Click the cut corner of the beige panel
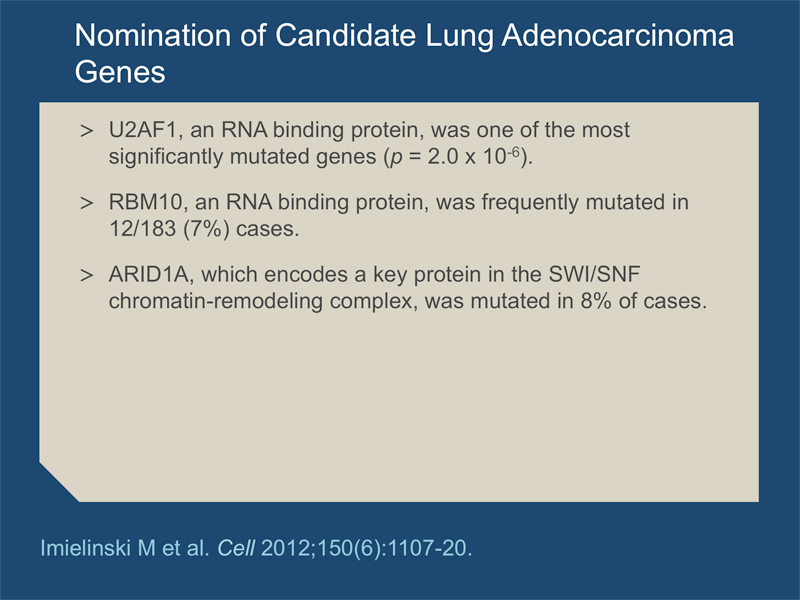This screenshot has width=800, height=600. [x=55, y=486]
